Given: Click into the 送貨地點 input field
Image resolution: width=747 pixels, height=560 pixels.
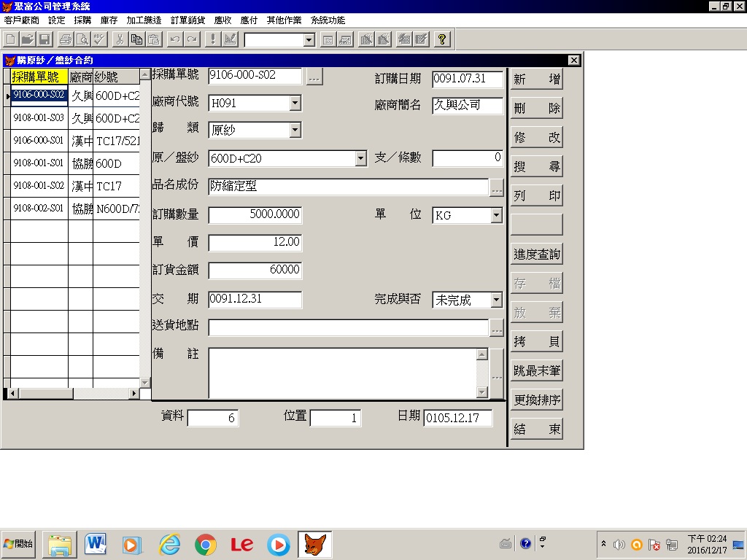Looking at the screenshot, I should coord(348,328).
